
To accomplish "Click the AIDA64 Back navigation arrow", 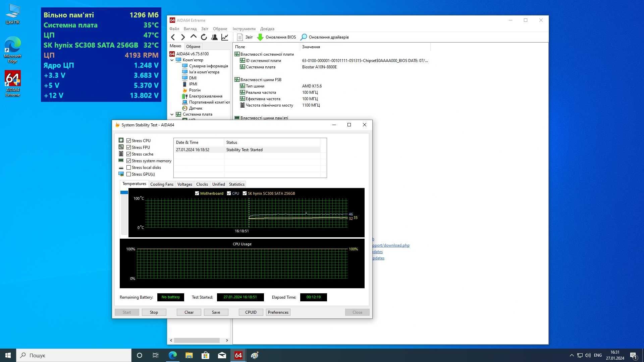I will [x=173, y=37].
